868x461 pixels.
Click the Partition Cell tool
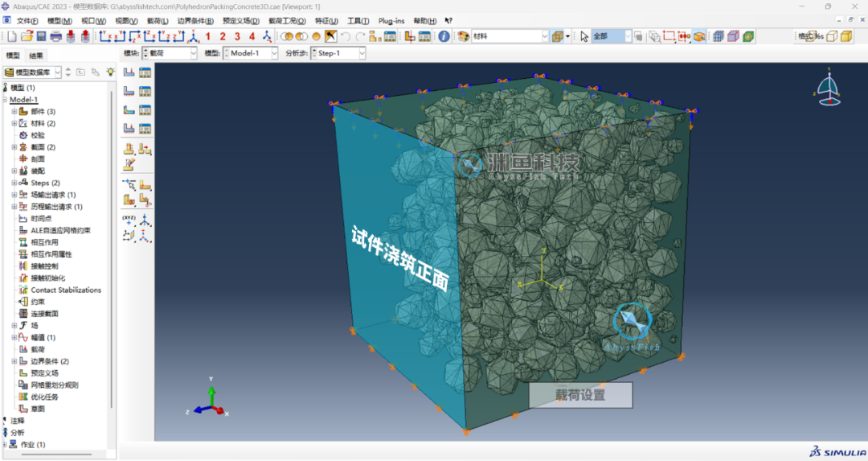(129, 200)
